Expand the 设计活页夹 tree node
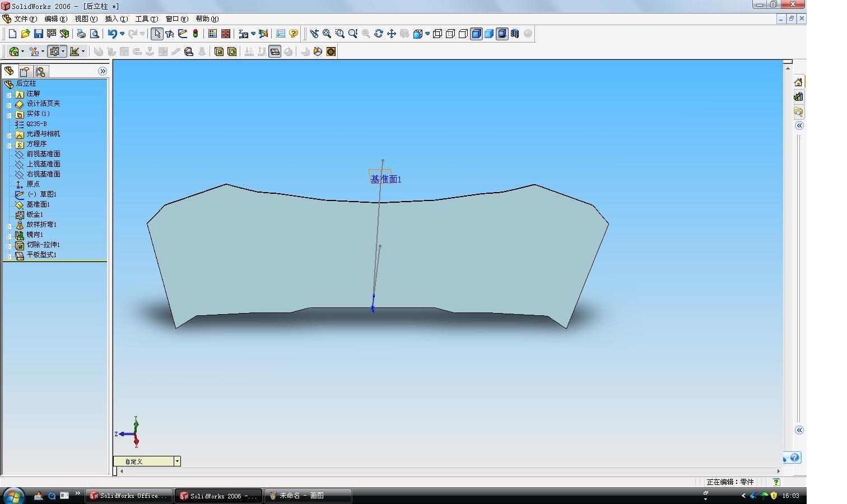This screenshot has width=847, height=504. click(x=9, y=105)
